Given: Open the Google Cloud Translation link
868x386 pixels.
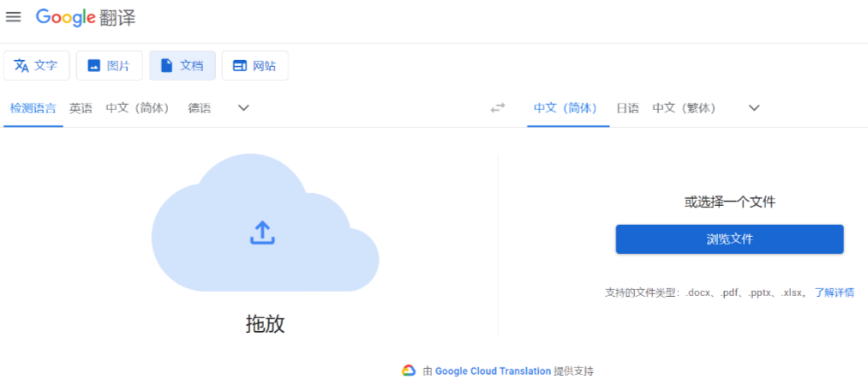Looking at the screenshot, I should point(493,371).
